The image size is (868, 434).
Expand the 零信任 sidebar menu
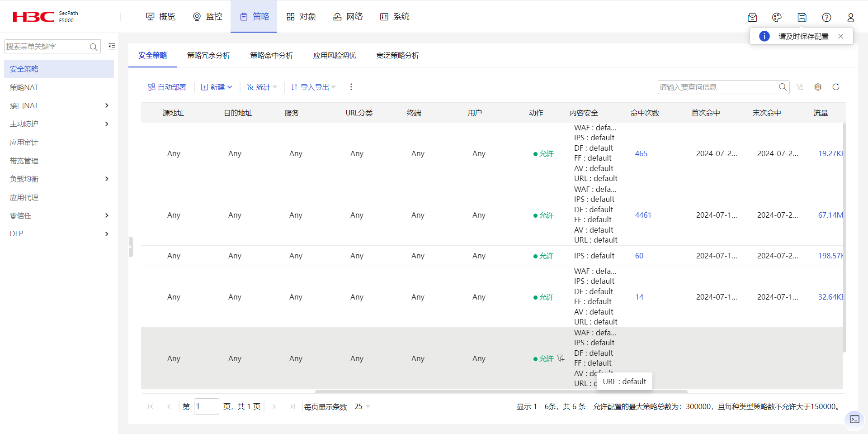pyautogui.click(x=107, y=215)
